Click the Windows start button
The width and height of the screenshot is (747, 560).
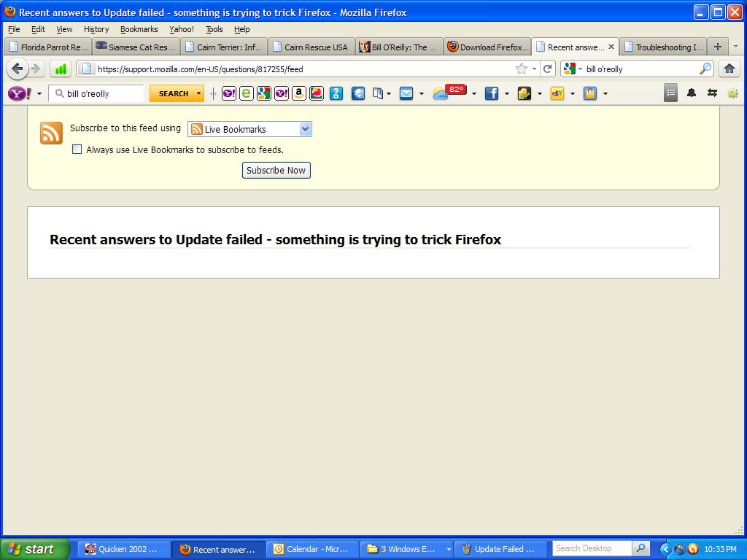[x=34, y=549]
